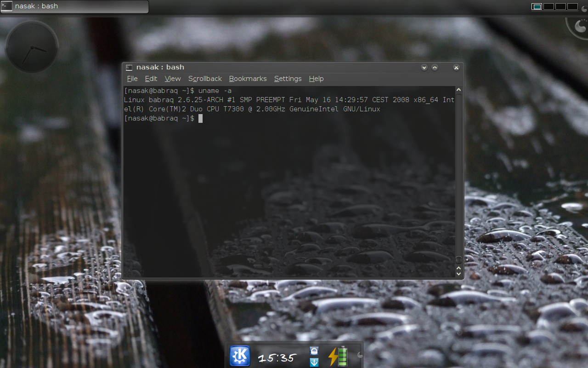The width and height of the screenshot is (588, 368).
Task: Click '2.6.25-ARCH' in the terminal output
Action: pyautogui.click(x=201, y=100)
